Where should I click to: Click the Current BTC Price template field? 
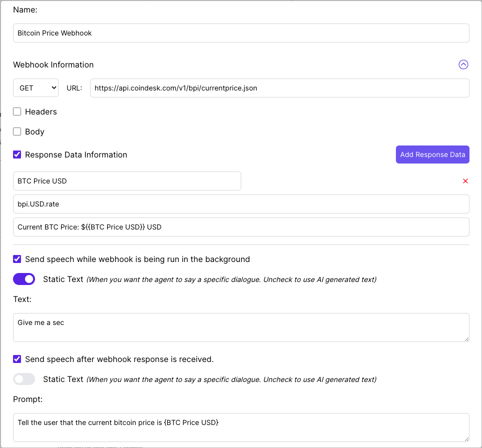pos(241,227)
